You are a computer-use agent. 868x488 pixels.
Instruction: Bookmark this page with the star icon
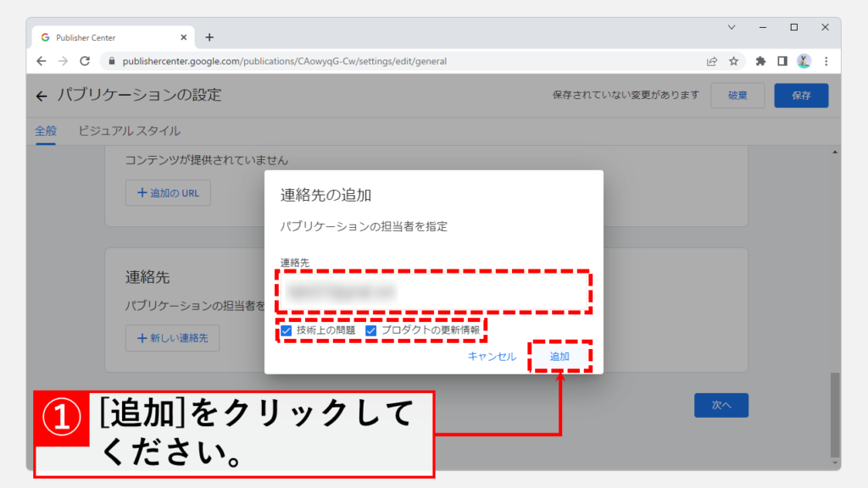click(x=734, y=61)
